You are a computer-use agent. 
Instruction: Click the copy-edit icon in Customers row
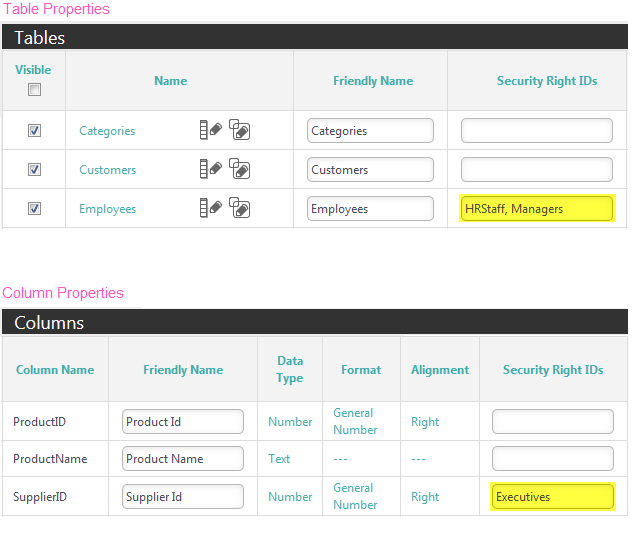coord(239,169)
